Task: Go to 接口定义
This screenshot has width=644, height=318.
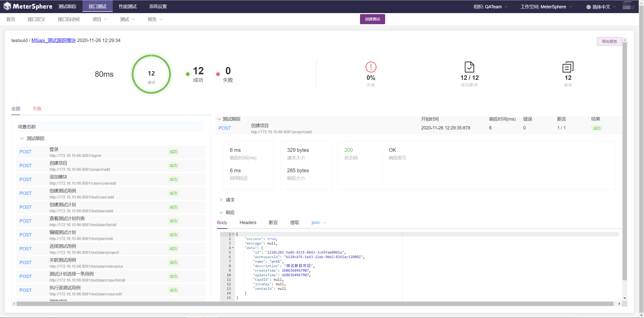Action: point(36,19)
